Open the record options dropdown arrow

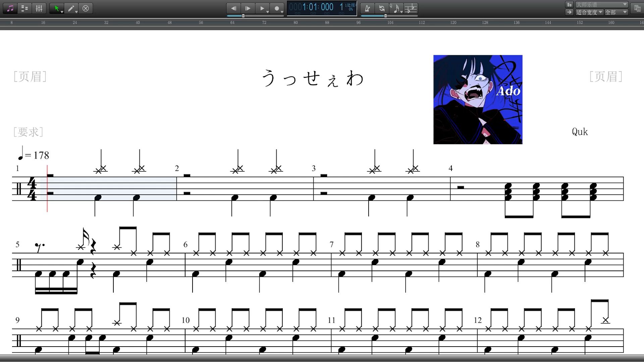pyautogui.click(x=282, y=12)
